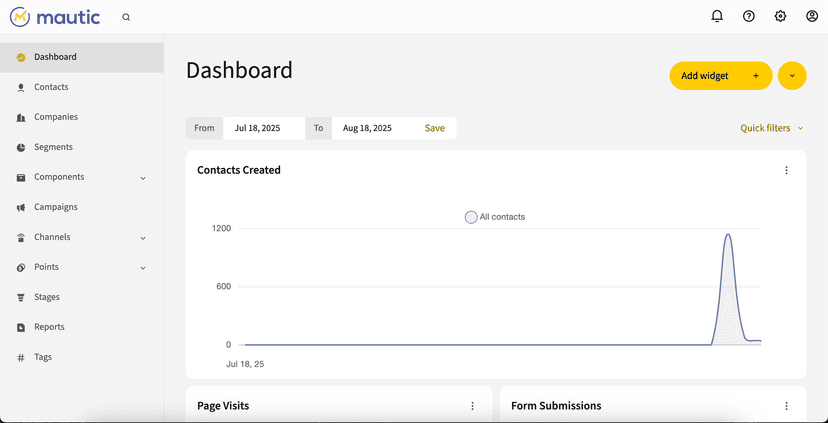
Task: Toggle the All contacts legend item
Action: click(x=495, y=217)
